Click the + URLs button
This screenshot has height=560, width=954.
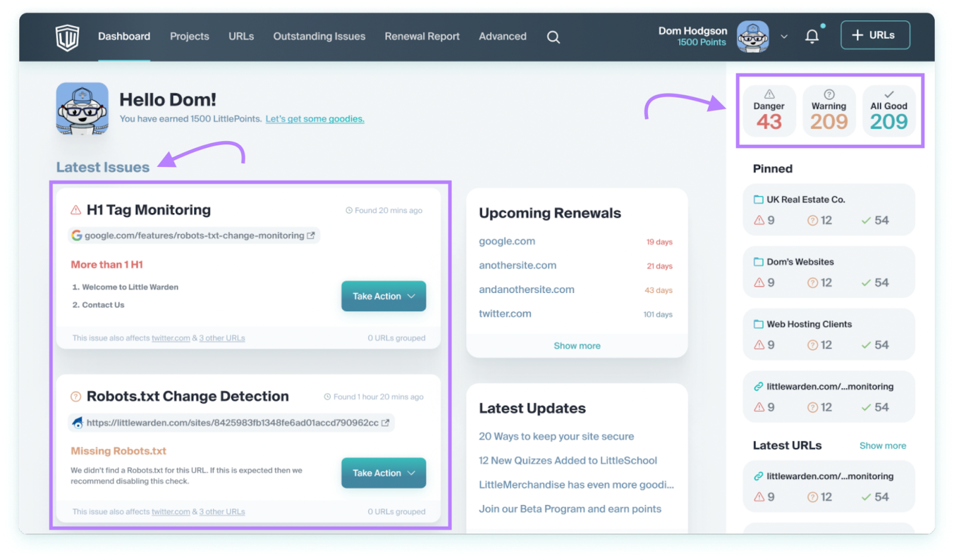tap(875, 35)
